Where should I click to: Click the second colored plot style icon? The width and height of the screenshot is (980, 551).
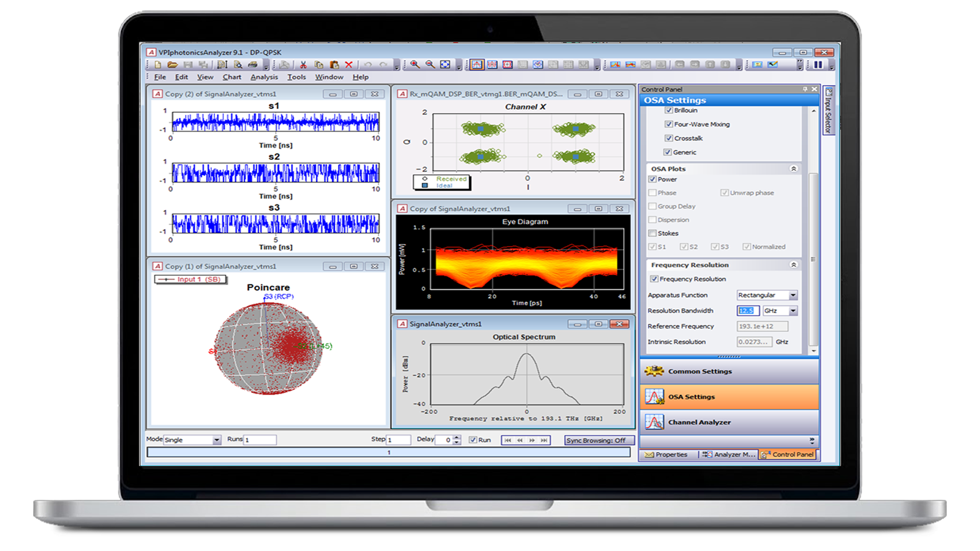630,64
